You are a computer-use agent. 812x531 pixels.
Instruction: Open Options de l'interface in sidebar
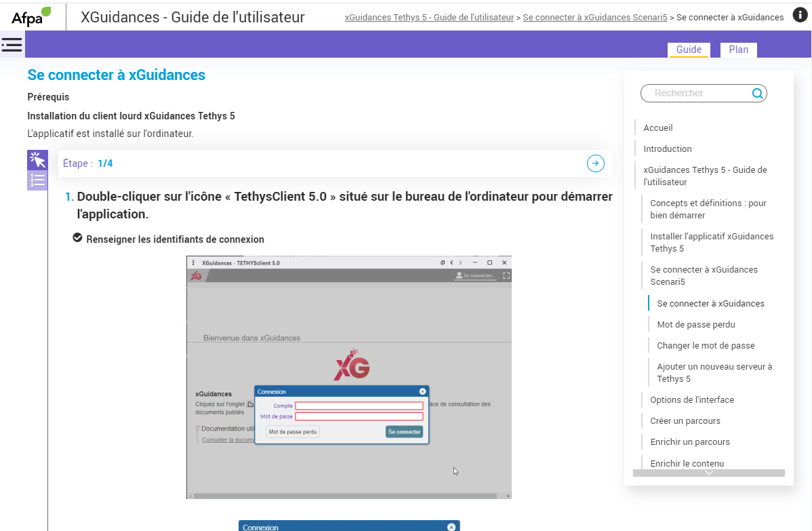[x=692, y=400]
